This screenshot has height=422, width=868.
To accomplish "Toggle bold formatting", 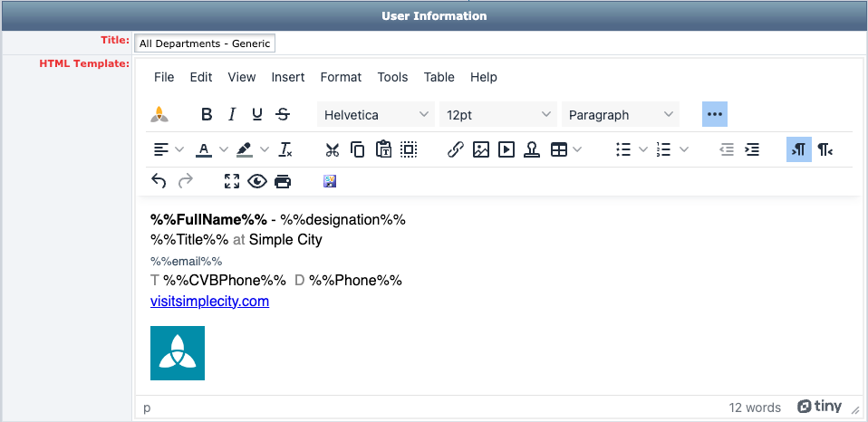I will [207, 114].
